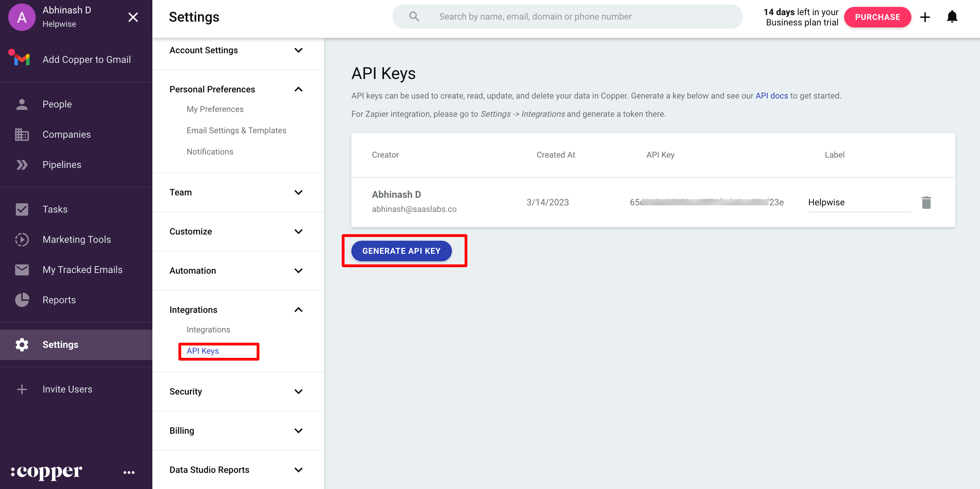980x489 pixels.
Task: Open notifications bell icon
Action: (952, 16)
